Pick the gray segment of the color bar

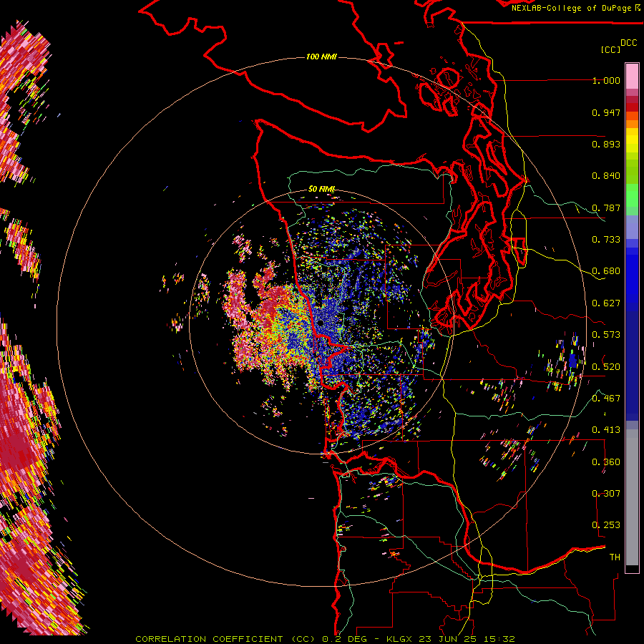pyautogui.click(x=632, y=497)
